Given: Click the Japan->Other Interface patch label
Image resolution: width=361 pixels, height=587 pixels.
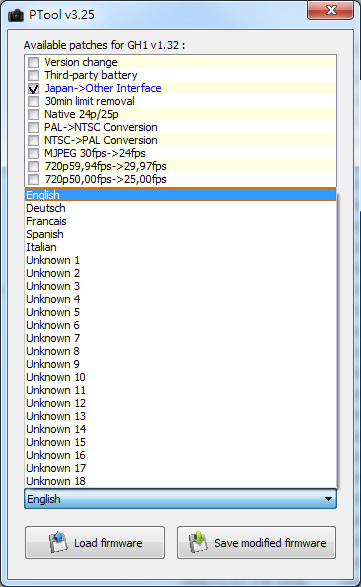Looking at the screenshot, I should click(103, 88).
